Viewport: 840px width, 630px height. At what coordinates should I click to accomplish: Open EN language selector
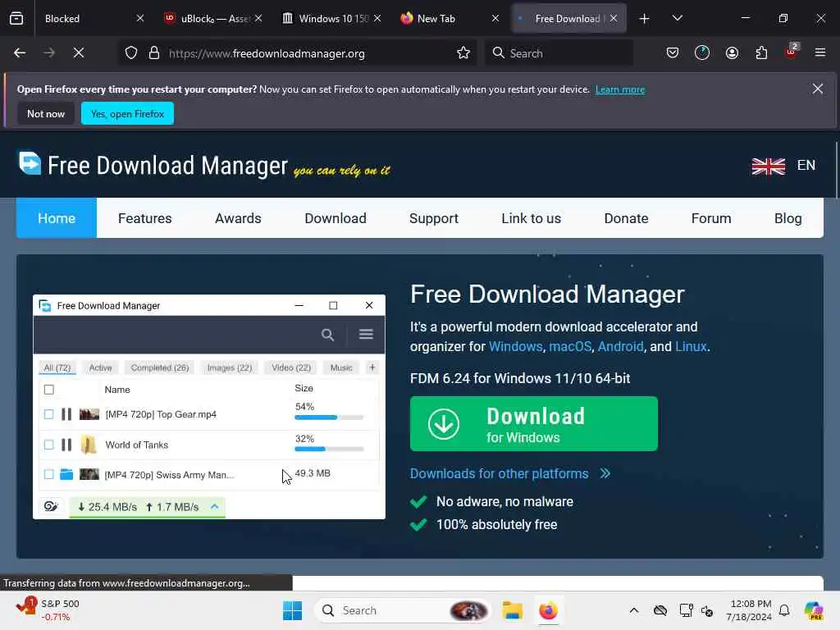[806, 165]
